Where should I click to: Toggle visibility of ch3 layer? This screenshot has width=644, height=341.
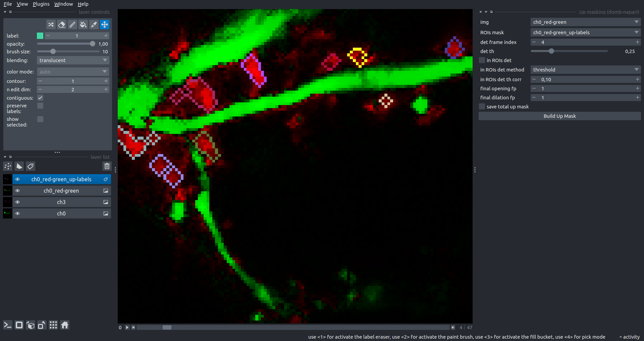click(x=17, y=202)
